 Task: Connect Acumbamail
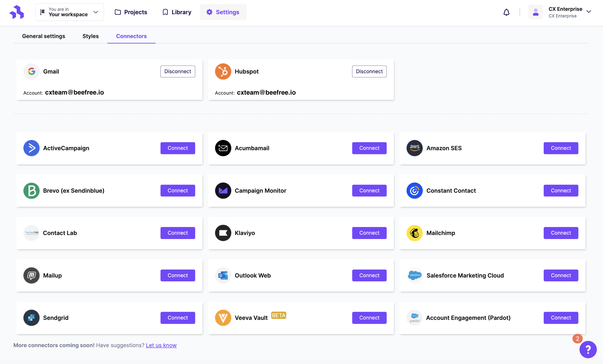369,148
